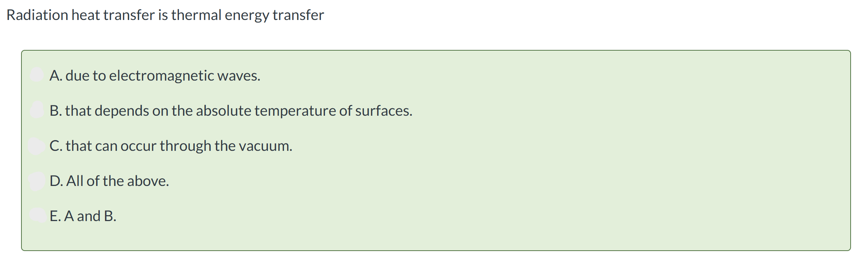Screen dimensions: 868x261
Task: Click the 'A and B' answer text
Action: pyautogui.click(x=90, y=216)
